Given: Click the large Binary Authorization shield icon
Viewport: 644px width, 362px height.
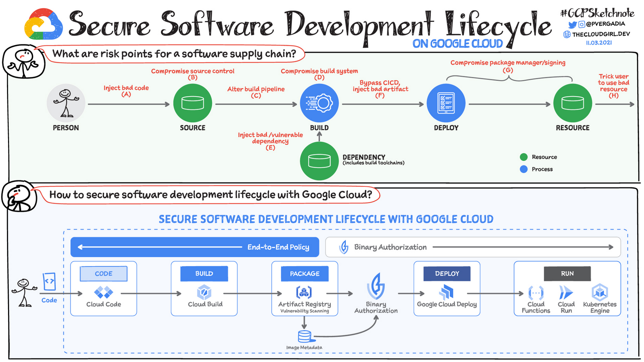Looking at the screenshot, I should (376, 286).
